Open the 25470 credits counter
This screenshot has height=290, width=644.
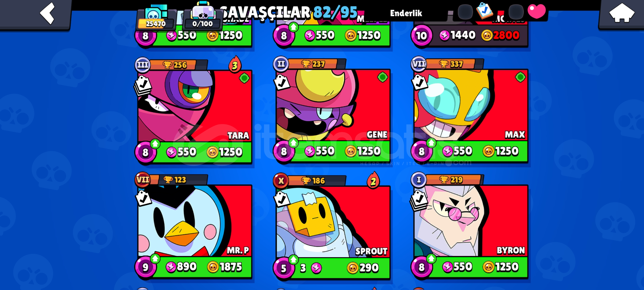click(x=156, y=18)
